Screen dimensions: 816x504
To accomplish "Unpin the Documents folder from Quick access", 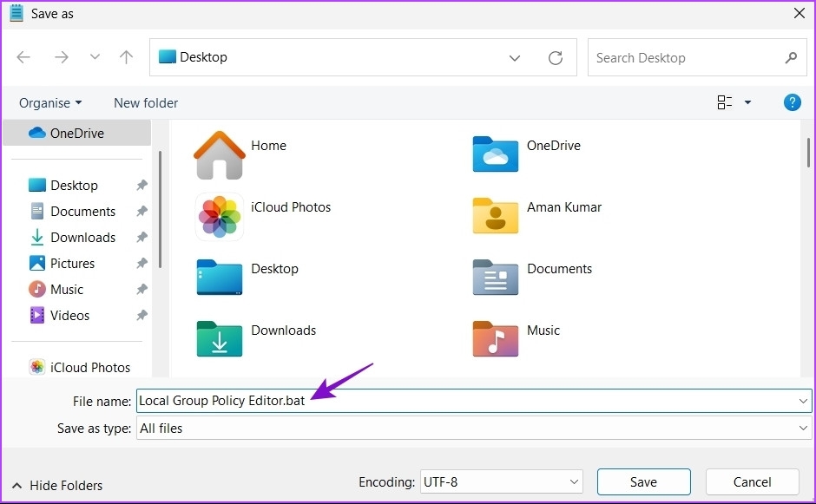I will (141, 211).
